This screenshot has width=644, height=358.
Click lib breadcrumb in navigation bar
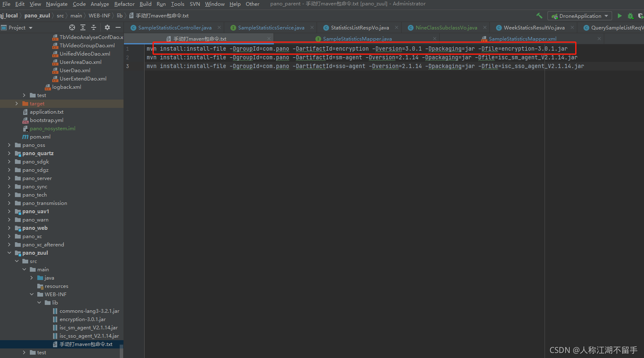[120, 16]
